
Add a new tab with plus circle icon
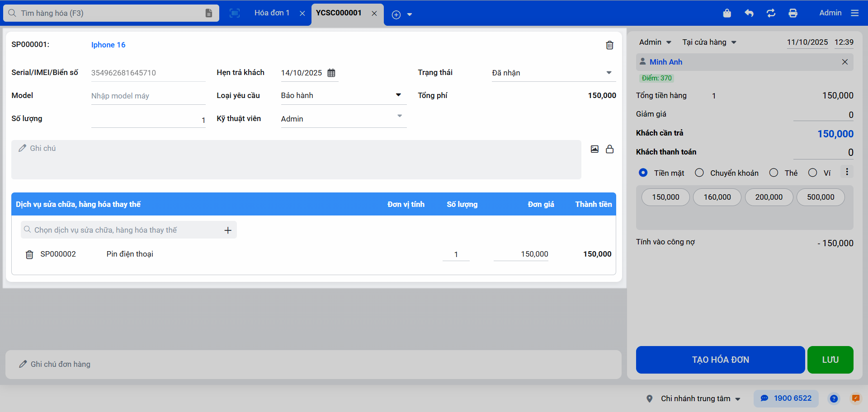click(396, 14)
